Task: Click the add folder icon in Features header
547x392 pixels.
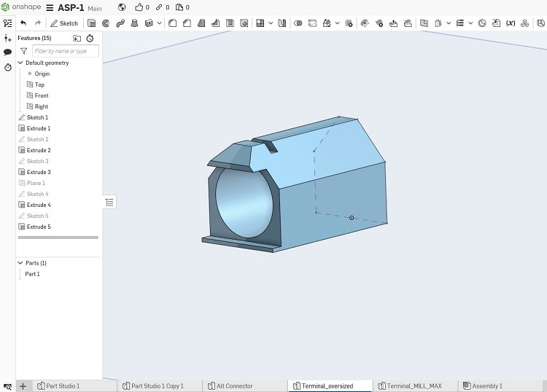Action: click(77, 39)
